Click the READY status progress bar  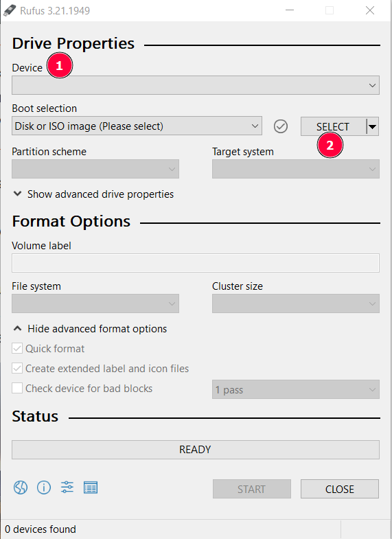point(196,450)
